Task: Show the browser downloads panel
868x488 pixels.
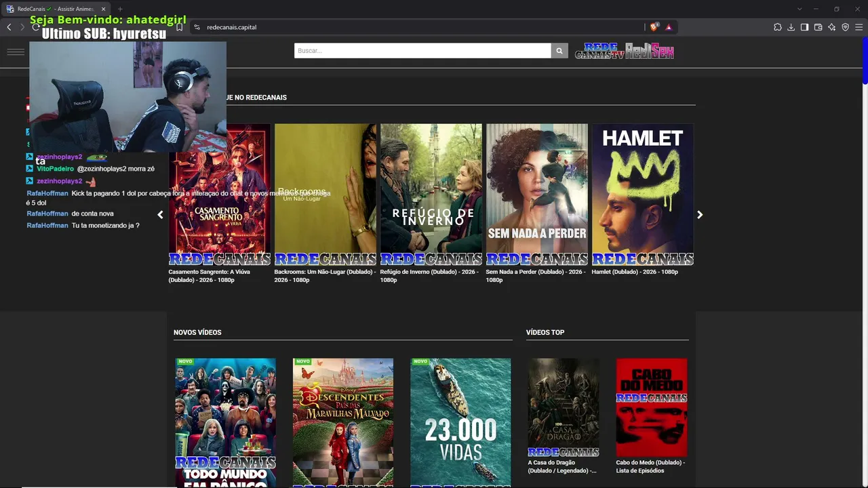Action: pyautogui.click(x=791, y=27)
